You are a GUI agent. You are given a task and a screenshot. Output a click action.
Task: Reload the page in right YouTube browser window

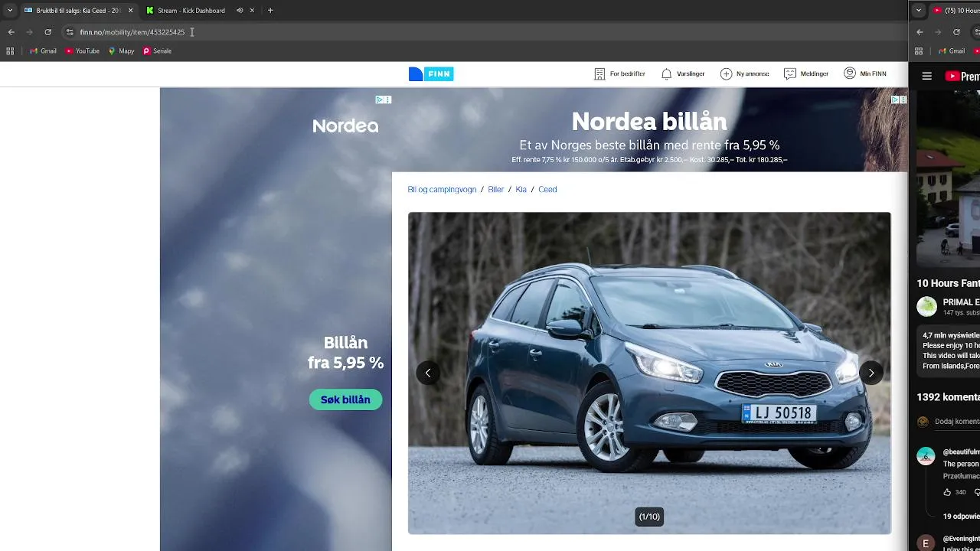pos(956,32)
